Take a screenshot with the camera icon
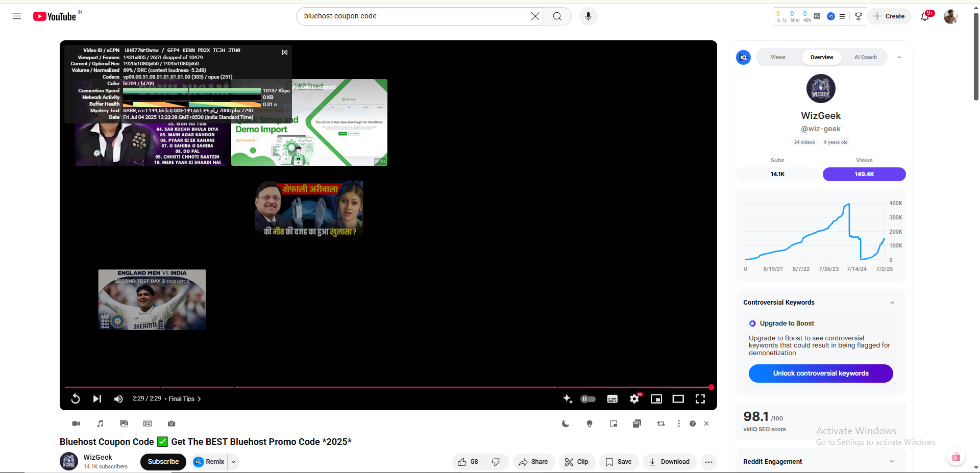This screenshot has height=473, width=980. (171, 424)
